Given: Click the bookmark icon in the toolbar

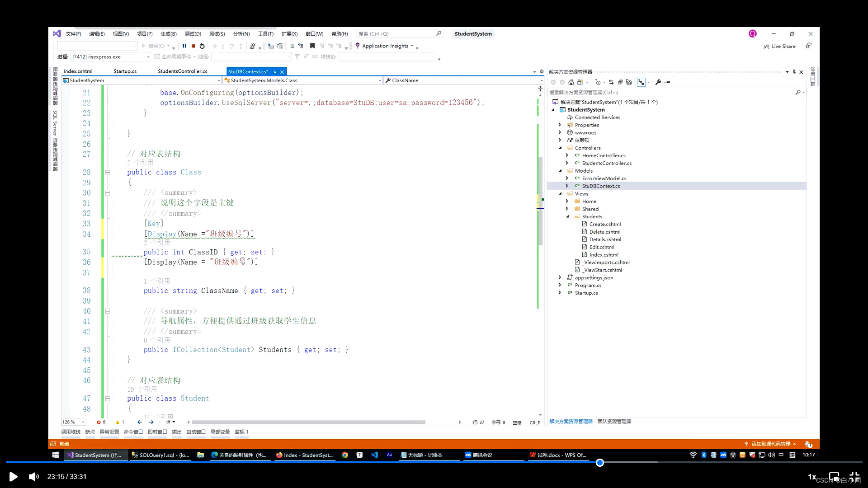Looking at the screenshot, I should point(312,46).
